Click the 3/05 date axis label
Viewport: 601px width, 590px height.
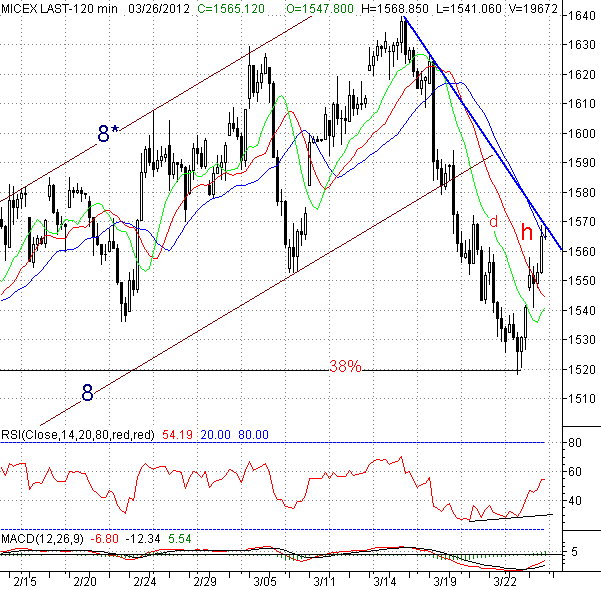(x=265, y=582)
